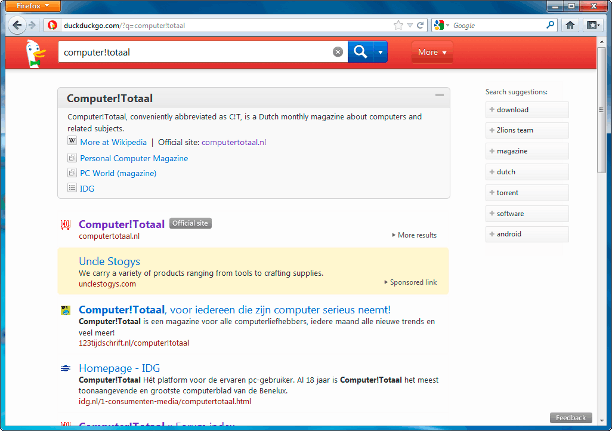Image resolution: width=612 pixels, height=431 pixels.
Task: Open the bookmarks toolbar button
Action: [x=592, y=25]
